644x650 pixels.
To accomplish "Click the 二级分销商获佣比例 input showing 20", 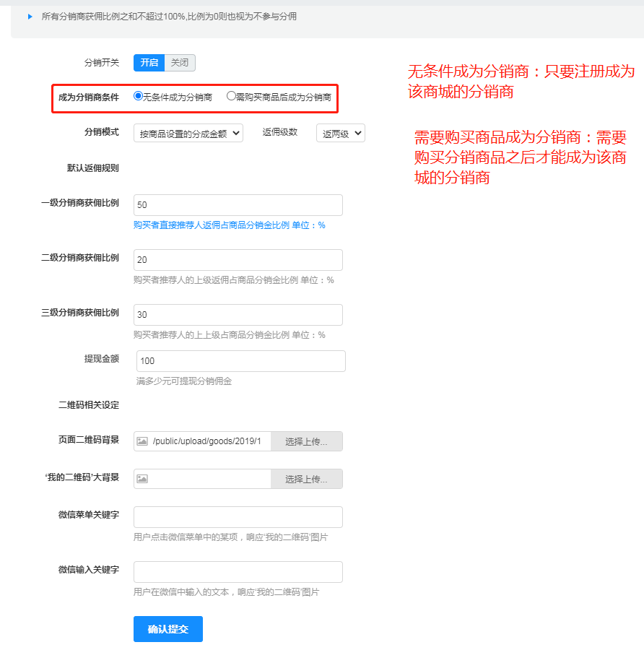I will pyautogui.click(x=238, y=260).
